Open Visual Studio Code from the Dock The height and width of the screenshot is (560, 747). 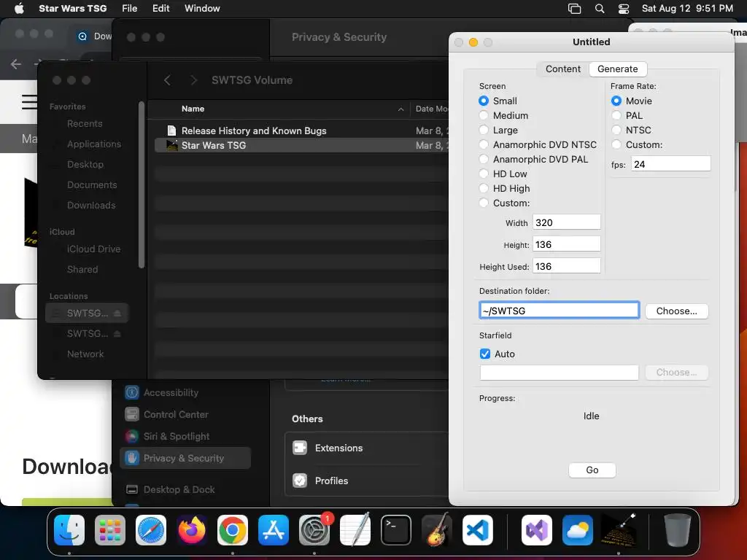[x=477, y=530]
